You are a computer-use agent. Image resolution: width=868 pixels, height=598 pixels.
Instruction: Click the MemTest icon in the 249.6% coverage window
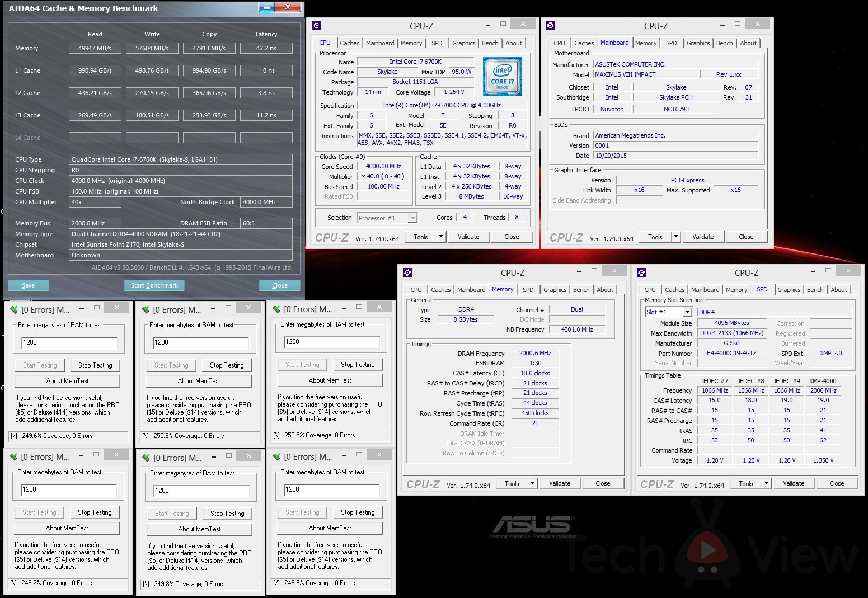[x=14, y=309]
